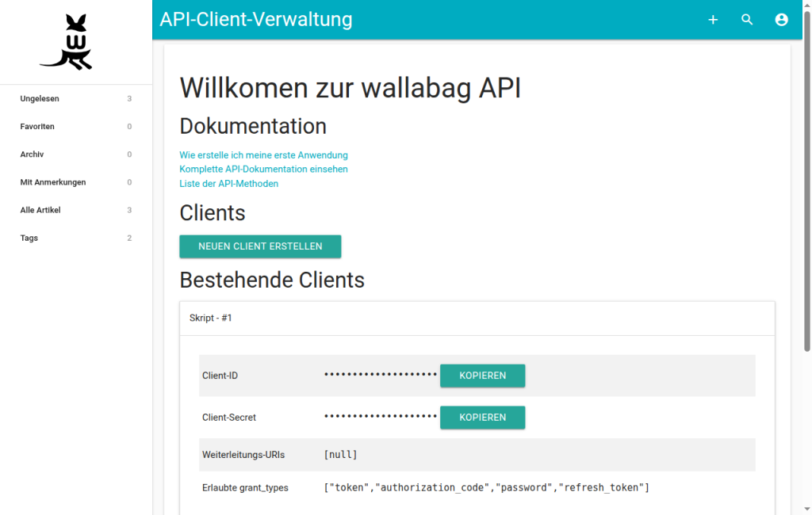Open 'Liste der API-Methoden' link
This screenshot has height=515, width=812.
pyautogui.click(x=229, y=183)
